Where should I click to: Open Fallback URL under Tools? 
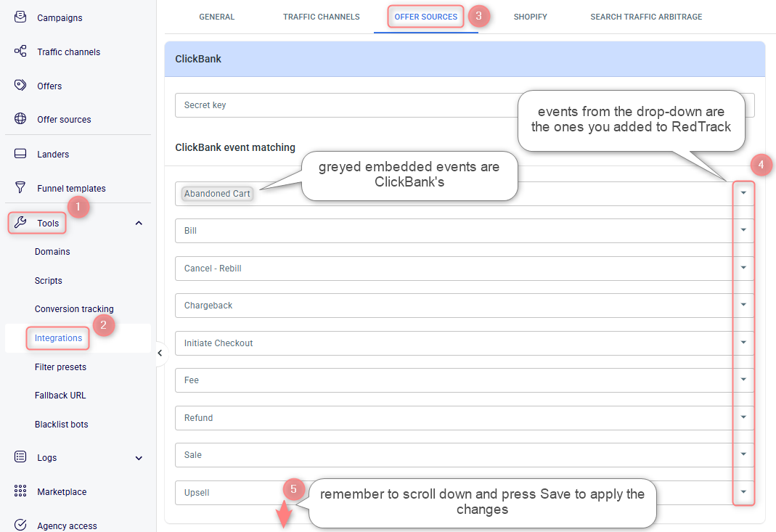point(60,396)
